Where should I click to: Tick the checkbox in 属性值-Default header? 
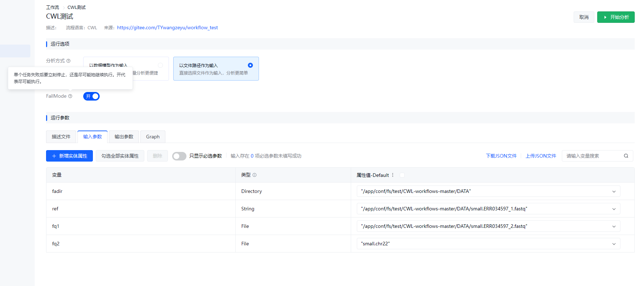(x=402, y=175)
